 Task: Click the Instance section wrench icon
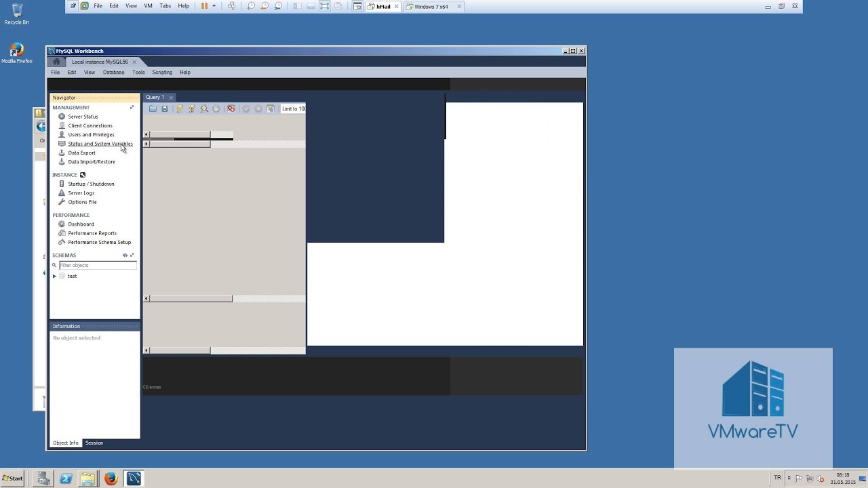tap(83, 175)
